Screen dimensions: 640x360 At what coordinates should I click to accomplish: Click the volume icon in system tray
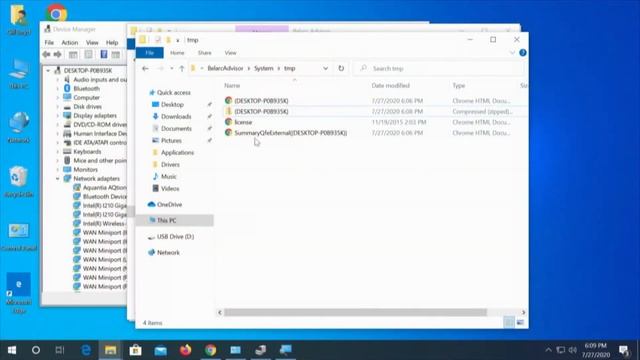tap(573, 350)
